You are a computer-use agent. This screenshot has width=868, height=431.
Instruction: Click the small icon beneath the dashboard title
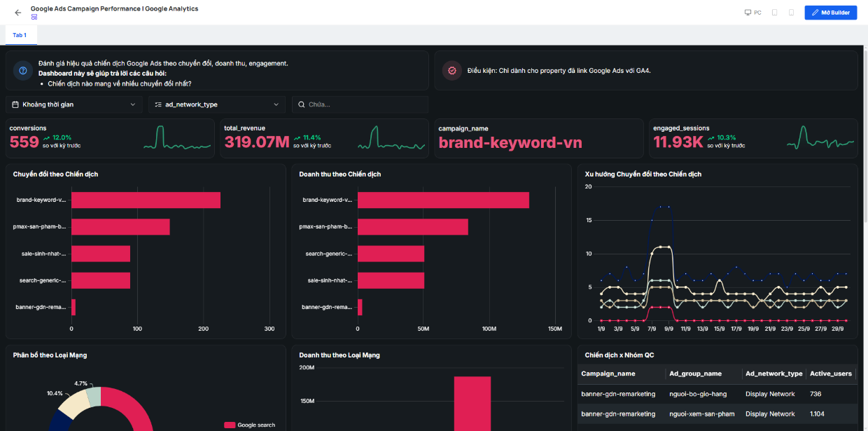34,17
